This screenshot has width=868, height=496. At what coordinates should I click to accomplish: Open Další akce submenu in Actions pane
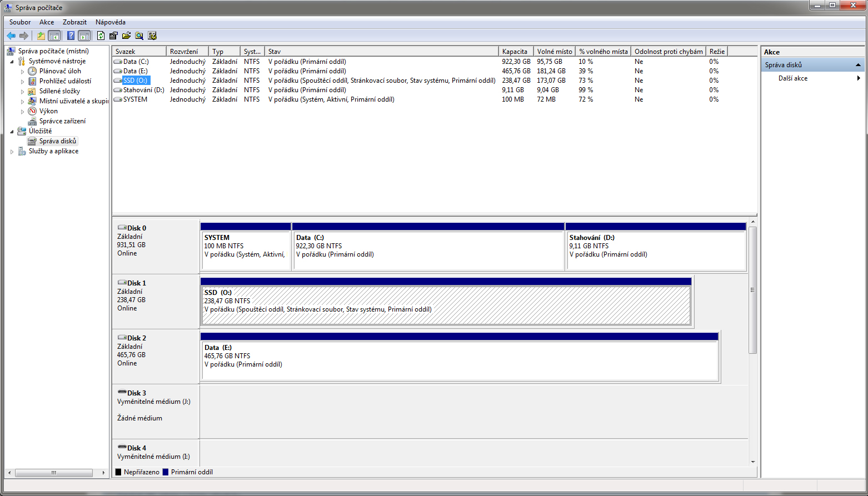tap(793, 78)
